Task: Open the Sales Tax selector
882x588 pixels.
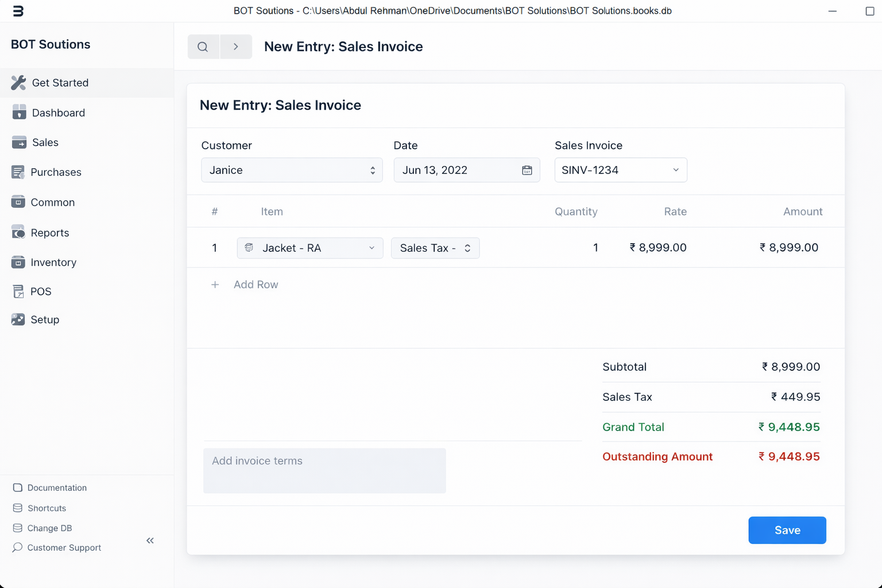Action: pyautogui.click(x=435, y=248)
